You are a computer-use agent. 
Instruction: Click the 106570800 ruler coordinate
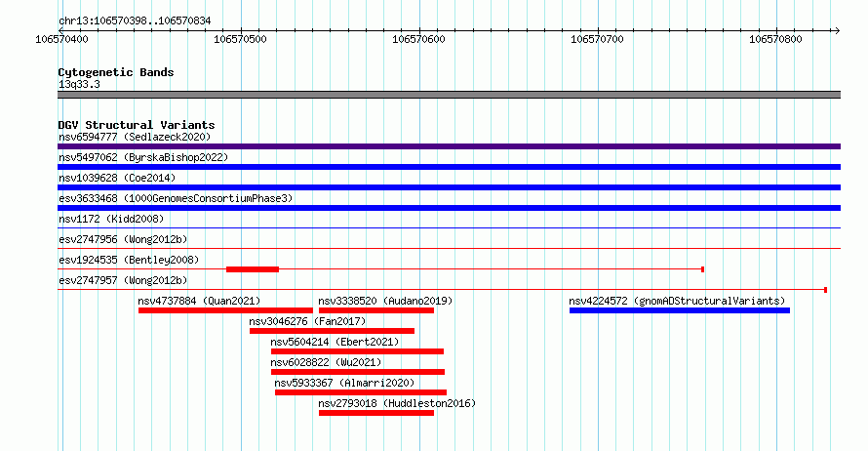pyautogui.click(x=775, y=39)
